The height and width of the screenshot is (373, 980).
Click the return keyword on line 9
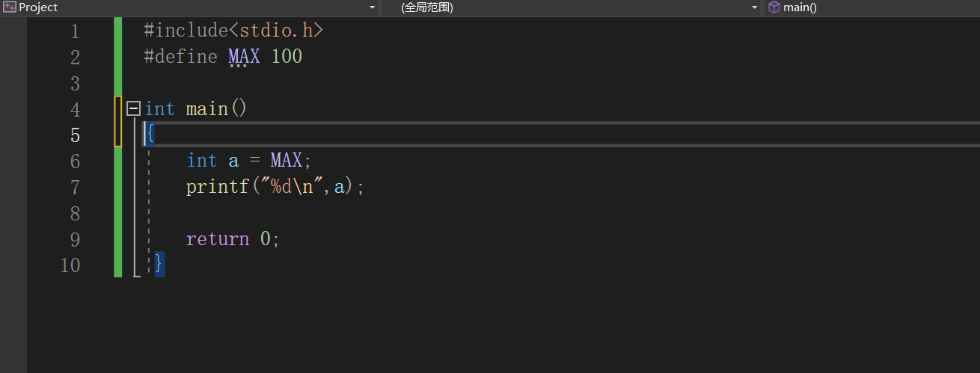click(218, 239)
